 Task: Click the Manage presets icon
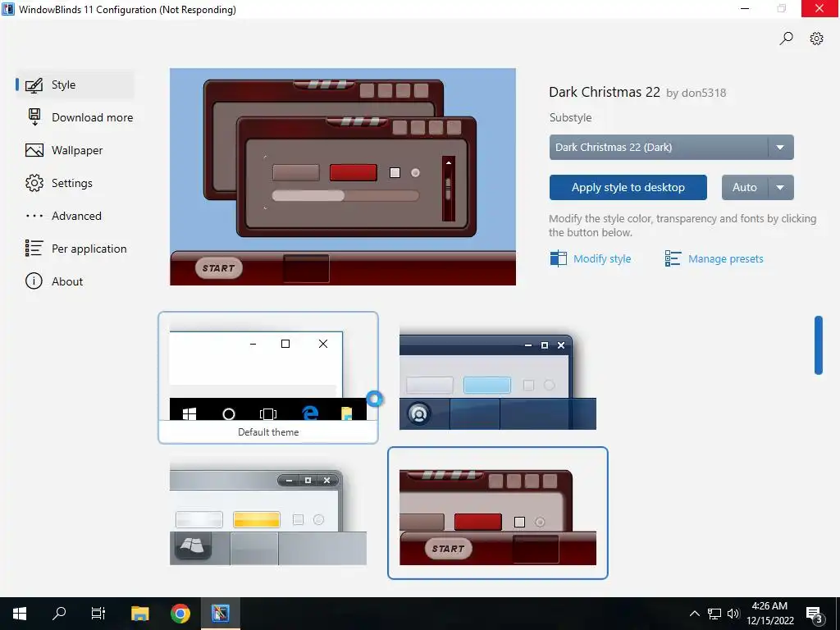coord(673,258)
